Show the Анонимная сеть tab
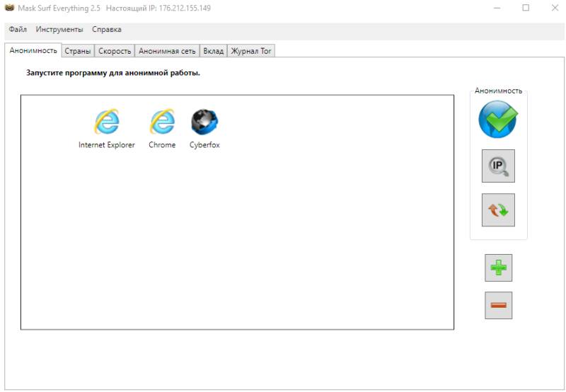 tap(168, 51)
